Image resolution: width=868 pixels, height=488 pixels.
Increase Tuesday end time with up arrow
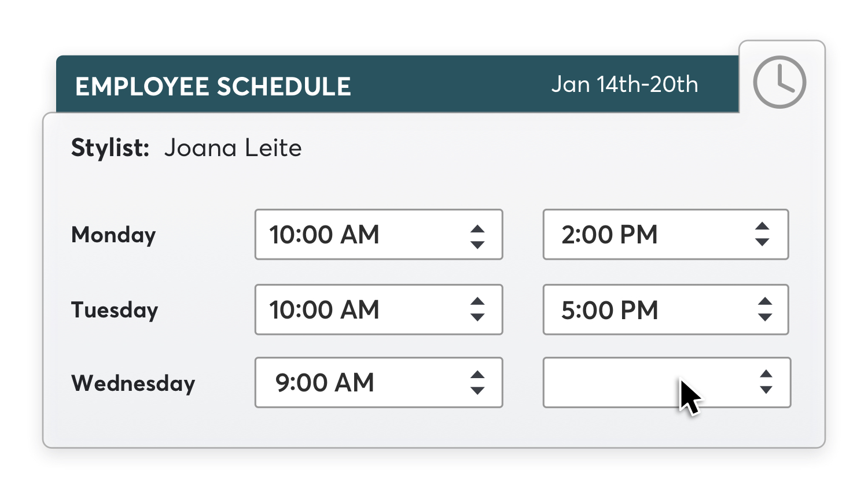tap(765, 301)
